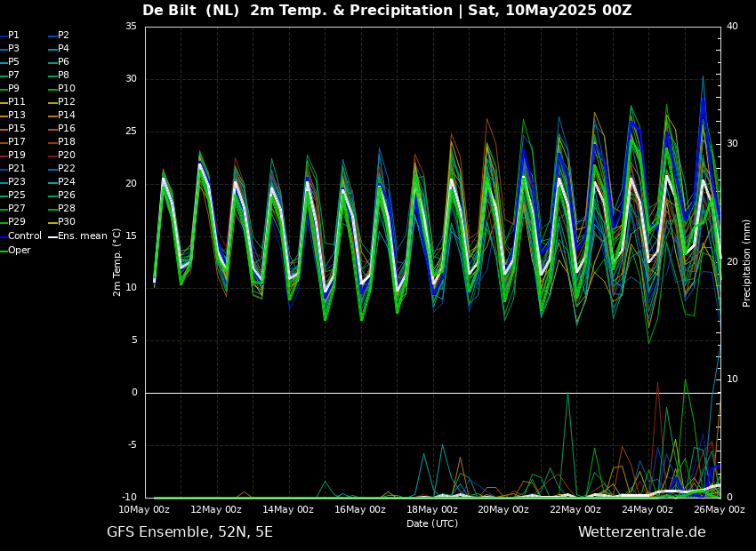The height and width of the screenshot is (551, 756).
Task: Click the P20 legend label
Action: pyautogui.click(x=61, y=156)
